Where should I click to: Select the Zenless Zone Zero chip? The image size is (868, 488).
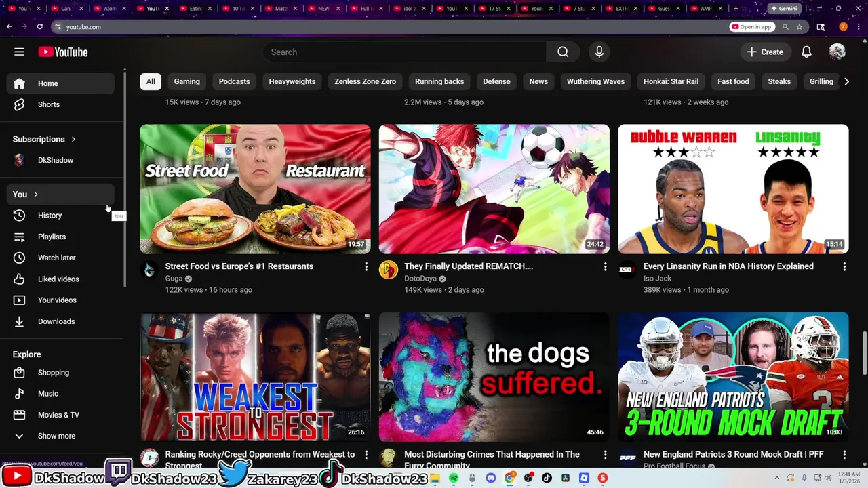click(365, 81)
